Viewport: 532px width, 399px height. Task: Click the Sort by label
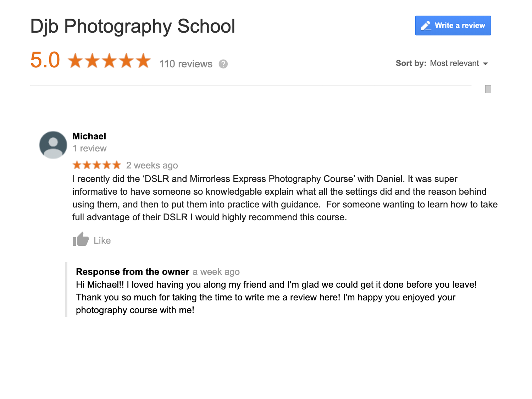pos(411,63)
